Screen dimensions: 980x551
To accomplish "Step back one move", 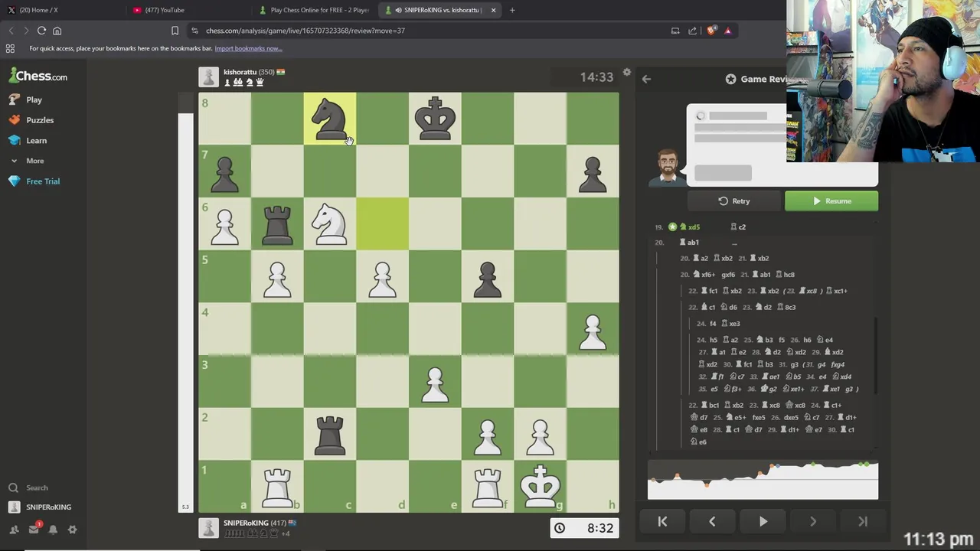I will pyautogui.click(x=712, y=521).
